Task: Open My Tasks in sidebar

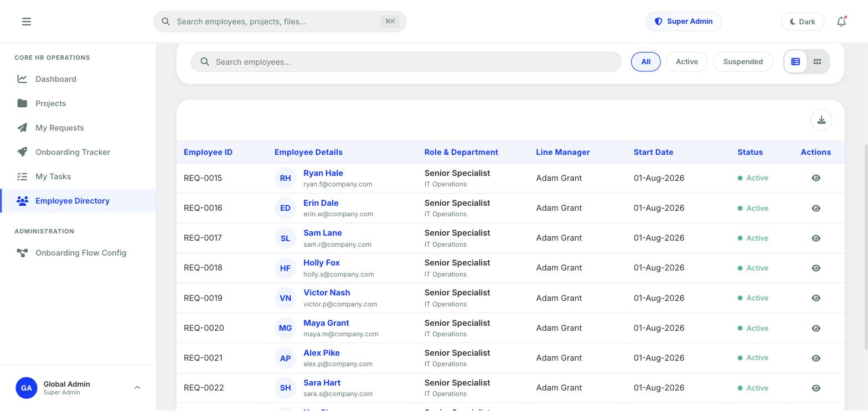Action: pyautogui.click(x=78, y=176)
